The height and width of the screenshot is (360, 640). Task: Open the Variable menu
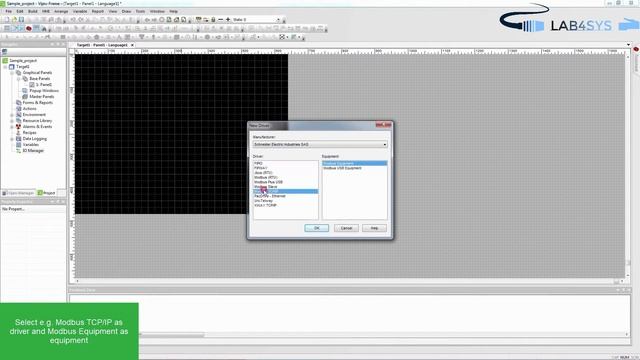tap(80, 11)
